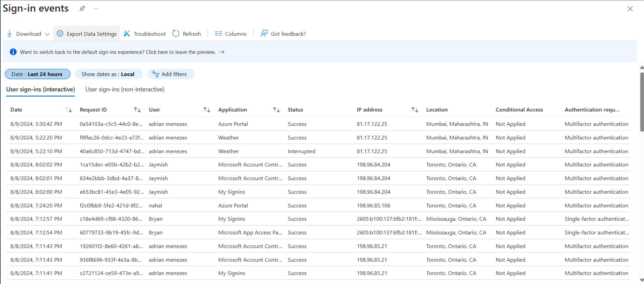Click the Add filters button
Viewport: 644px width, 284px height.
171,74
